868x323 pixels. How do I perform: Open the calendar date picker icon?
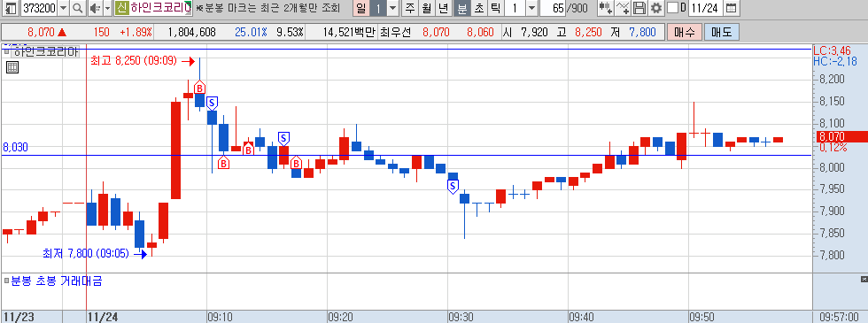pyautogui.click(x=732, y=8)
